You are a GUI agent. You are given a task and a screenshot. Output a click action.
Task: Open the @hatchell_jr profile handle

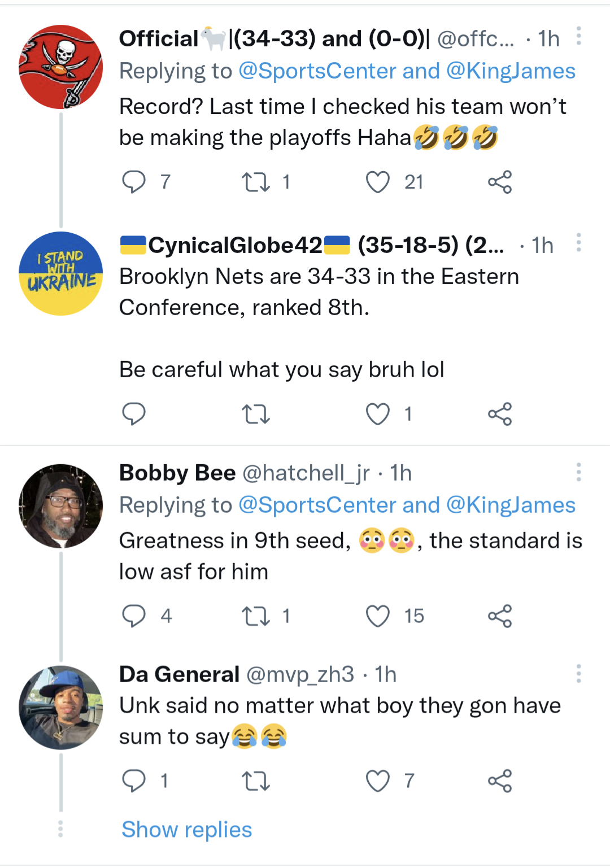(x=306, y=473)
